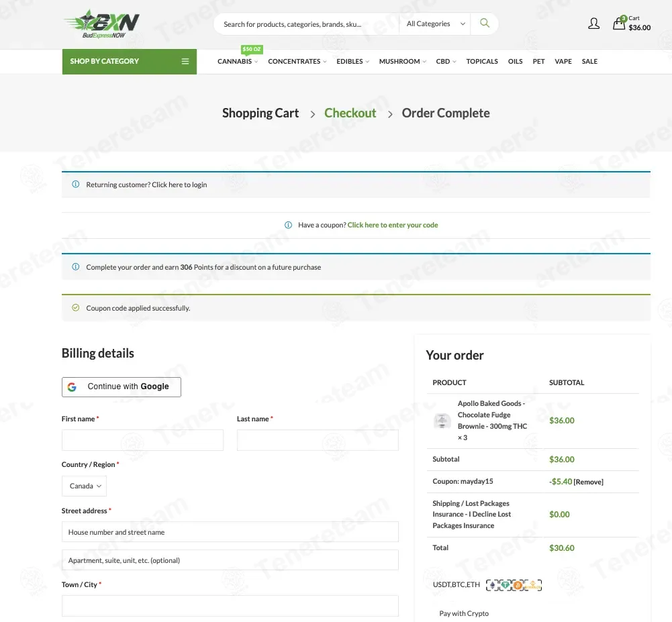
Task: Click the Total amount $30.60
Action: coord(562,548)
